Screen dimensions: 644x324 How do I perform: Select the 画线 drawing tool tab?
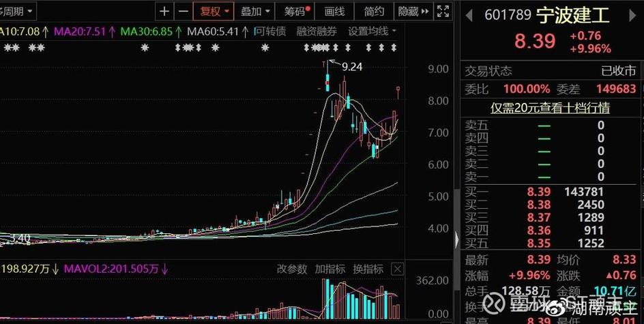click(x=334, y=12)
